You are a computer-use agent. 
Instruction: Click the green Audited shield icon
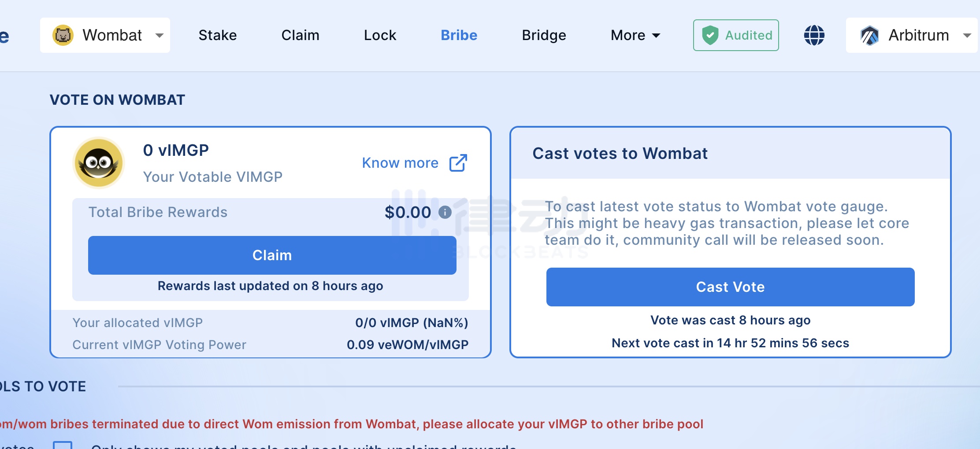tap(710, 35)
